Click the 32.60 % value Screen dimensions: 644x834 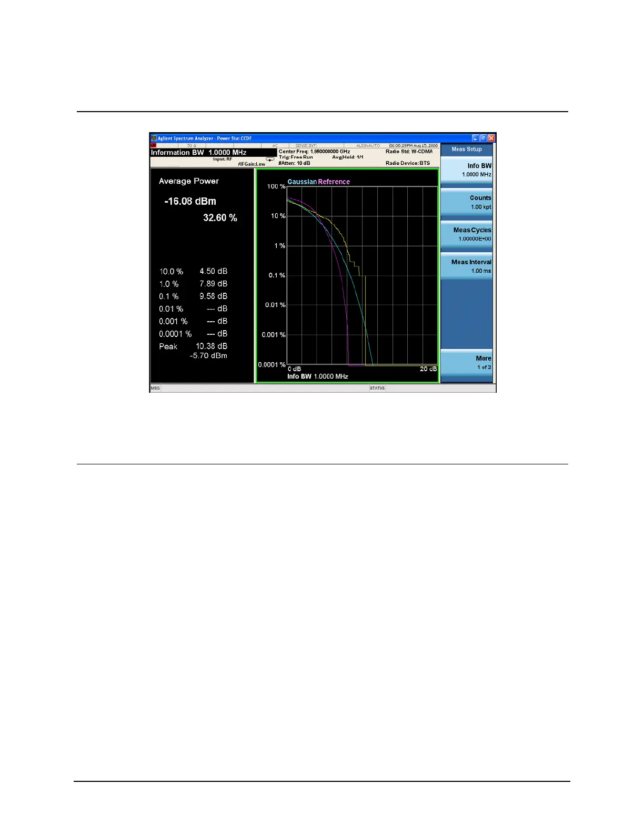coord(220,217)
